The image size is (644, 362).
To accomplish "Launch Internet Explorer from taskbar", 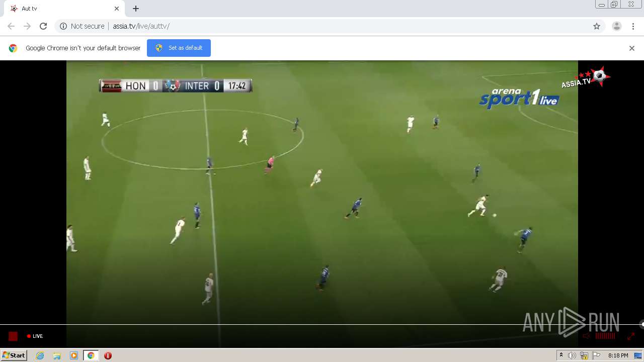I will (40, 355).
